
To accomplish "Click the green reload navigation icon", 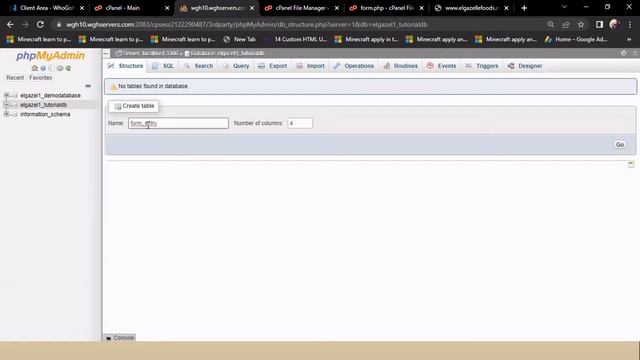I will tap(68, 68).
